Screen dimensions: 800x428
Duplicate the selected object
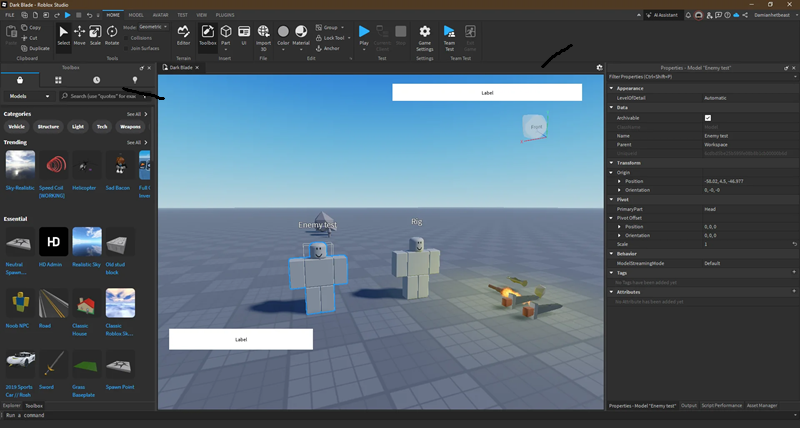point(35,48)
